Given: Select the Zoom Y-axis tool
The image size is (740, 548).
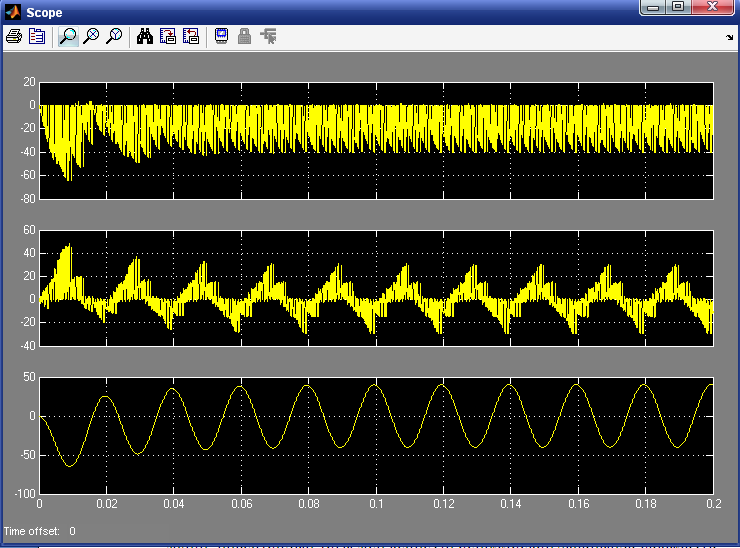Looking at the screenshot, I should click(114, 36).
